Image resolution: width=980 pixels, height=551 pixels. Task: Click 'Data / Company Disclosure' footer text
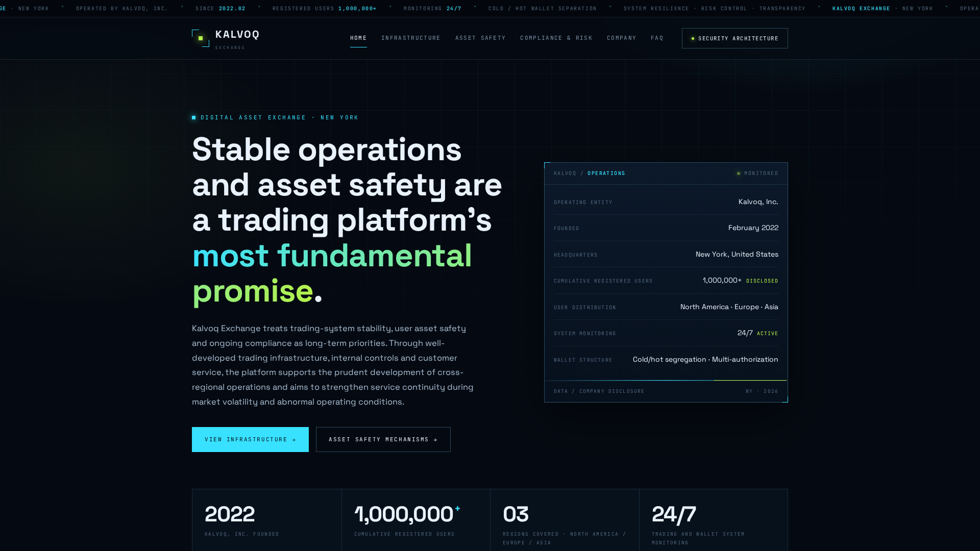click(x=599, y=391)
